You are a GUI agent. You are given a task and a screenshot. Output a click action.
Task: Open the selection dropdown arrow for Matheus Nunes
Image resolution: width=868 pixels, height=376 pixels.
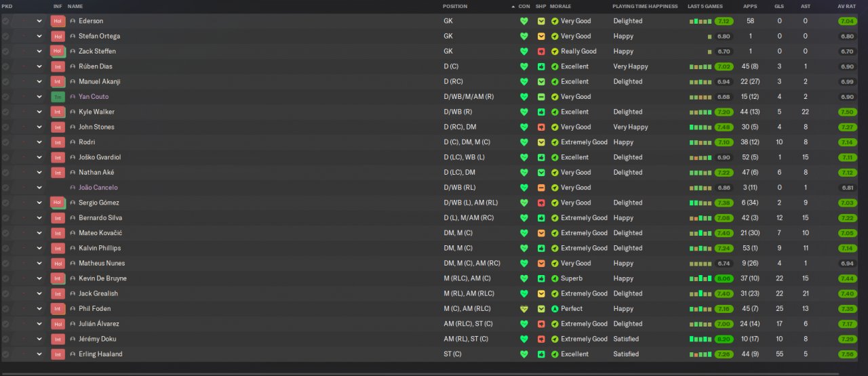coord(39,264)
